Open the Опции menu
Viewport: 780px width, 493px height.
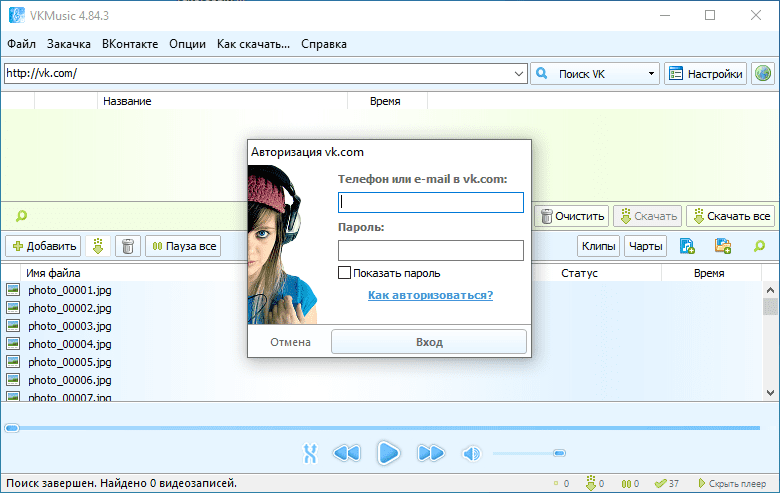(x=187, y=44)
